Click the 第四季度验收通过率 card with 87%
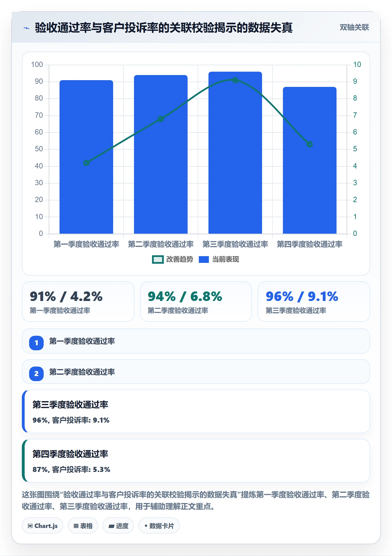Viewport: 392px width, 556px height. (x=196, y=461)
